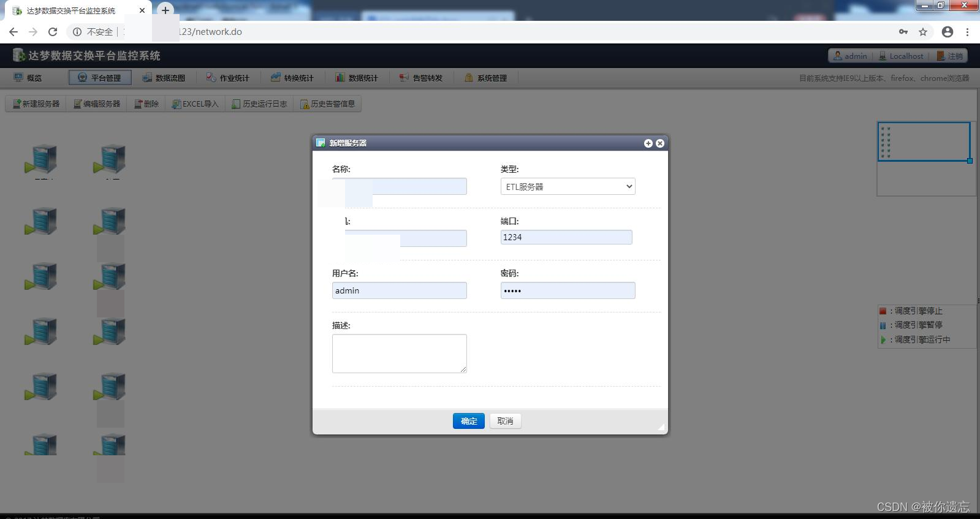Reload the browser page

click(53, 32)
